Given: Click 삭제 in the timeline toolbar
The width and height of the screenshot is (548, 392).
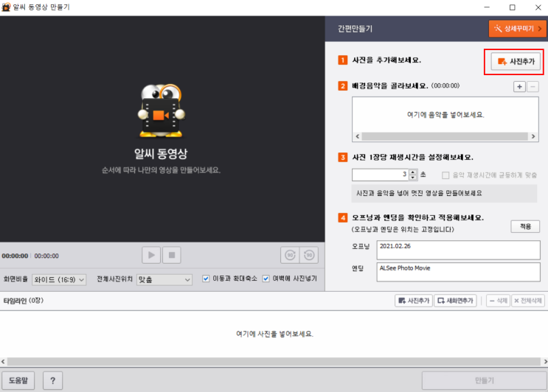Looking at the screenshot, I should click(498, 301).
